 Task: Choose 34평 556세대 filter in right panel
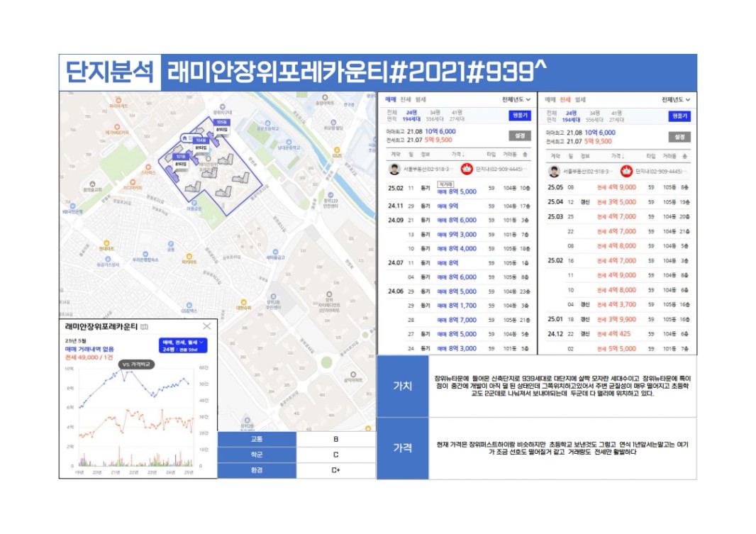[x=594, y=116]
